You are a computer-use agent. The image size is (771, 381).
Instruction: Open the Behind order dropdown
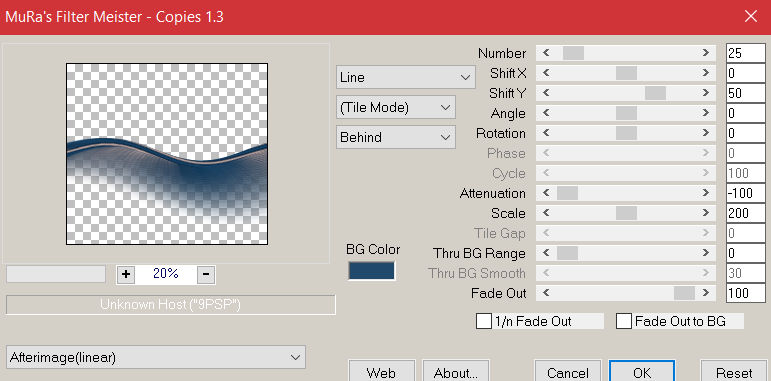[396, 137]
